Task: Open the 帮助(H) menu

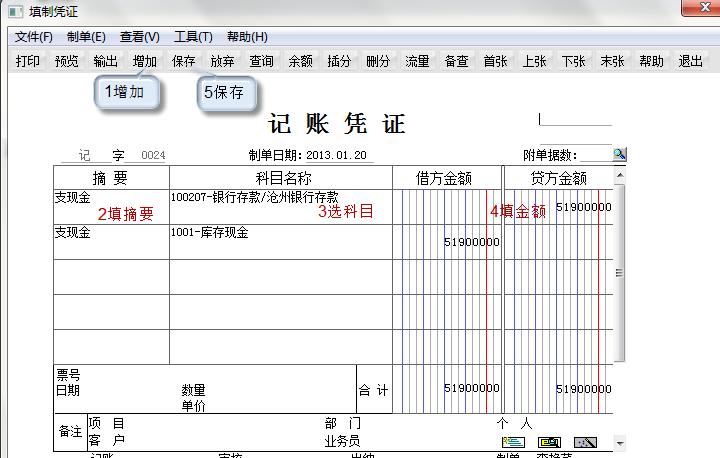Action: click(x=247, y=37)
